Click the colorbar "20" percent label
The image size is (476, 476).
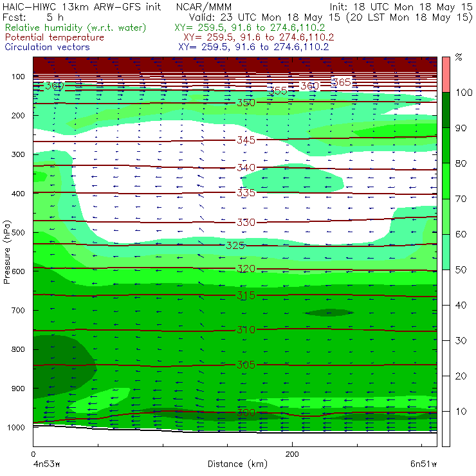(461, 376)
